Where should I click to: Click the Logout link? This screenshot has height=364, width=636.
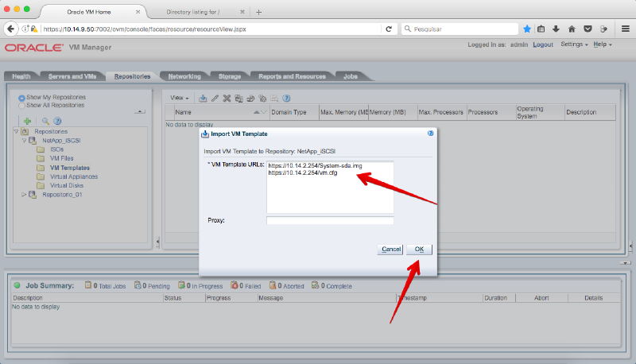pyautogui.click(x=543, y=45)
